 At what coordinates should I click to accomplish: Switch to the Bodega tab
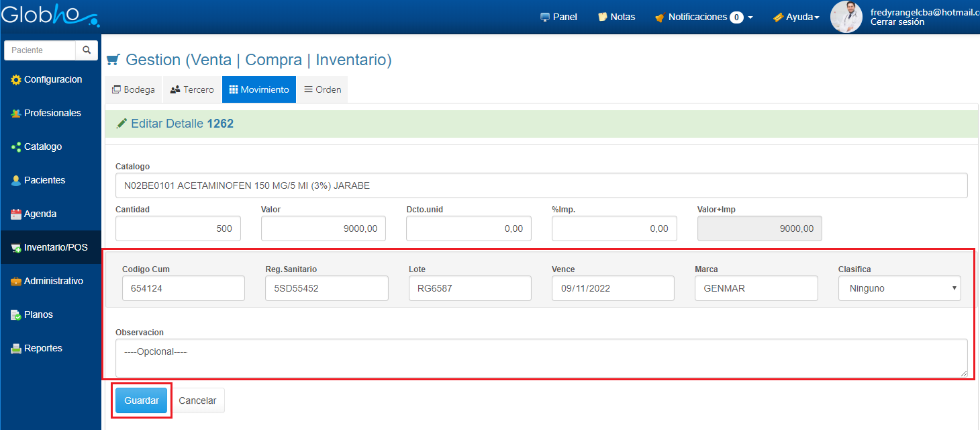pos(134,89)
